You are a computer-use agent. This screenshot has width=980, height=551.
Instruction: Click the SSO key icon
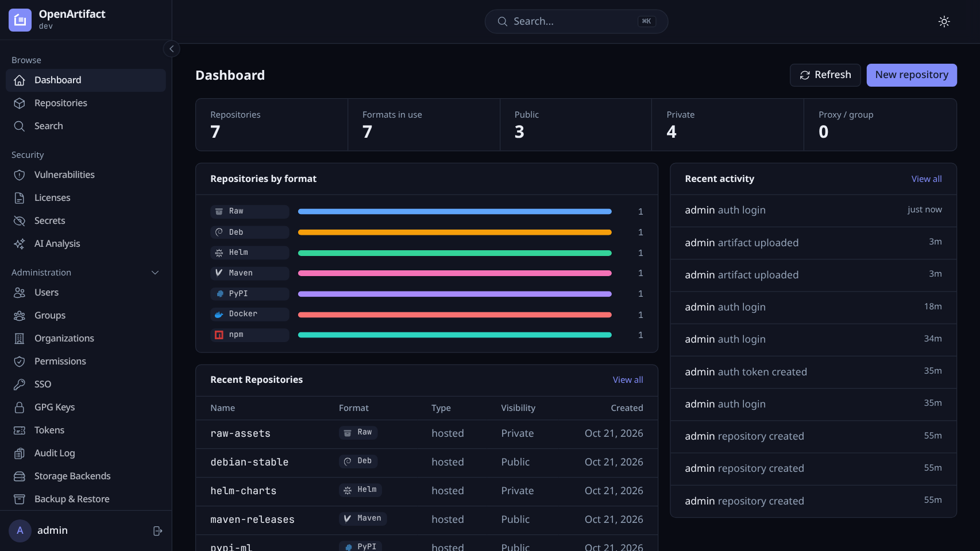pos(20,385)
